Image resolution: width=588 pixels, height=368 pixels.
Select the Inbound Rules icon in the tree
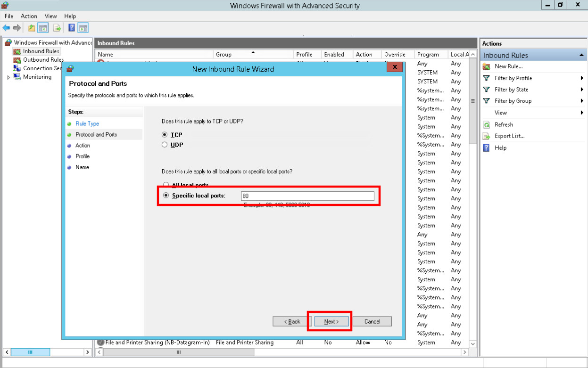tap(17, 51)
